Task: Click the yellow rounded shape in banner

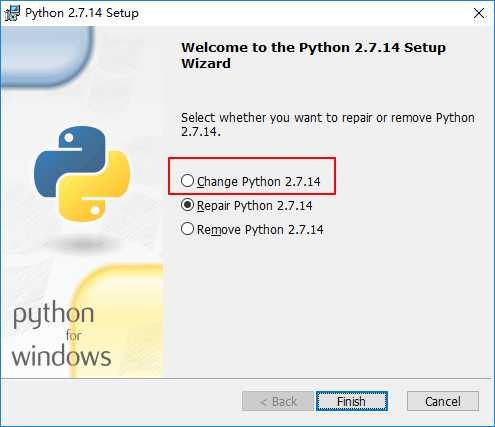Action: pyautogui.click(x=117, y=321)
